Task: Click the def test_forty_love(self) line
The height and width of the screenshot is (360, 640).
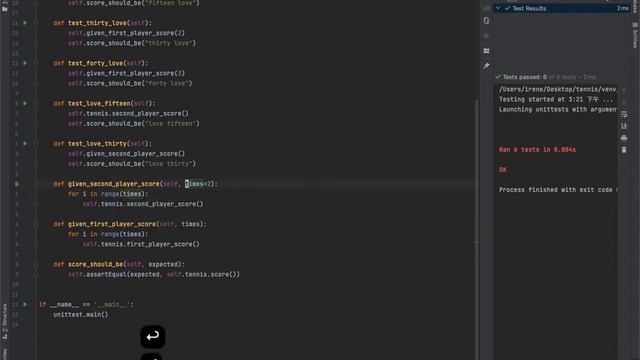Action: [x=100, y=63]
